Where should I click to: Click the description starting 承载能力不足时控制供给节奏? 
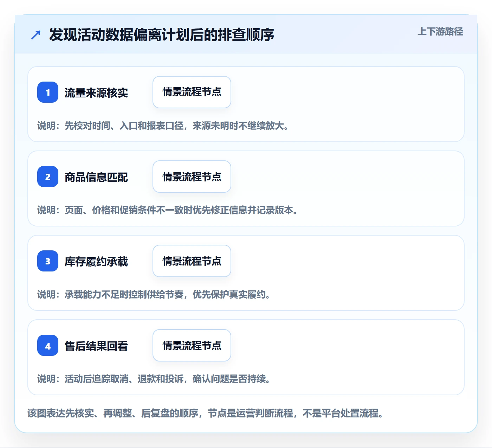click(154, 294)
